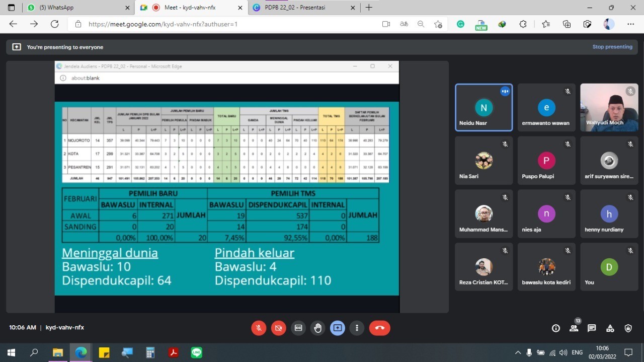This screenshot has height=362, width=644.
Task: Open the in-call chat panel
Action: [x=592, y=328]
